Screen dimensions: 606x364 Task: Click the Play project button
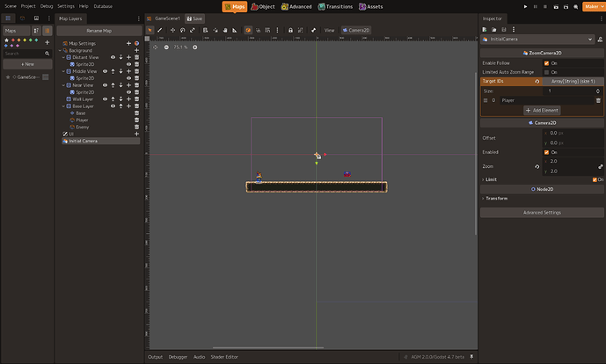coord(525,6)
